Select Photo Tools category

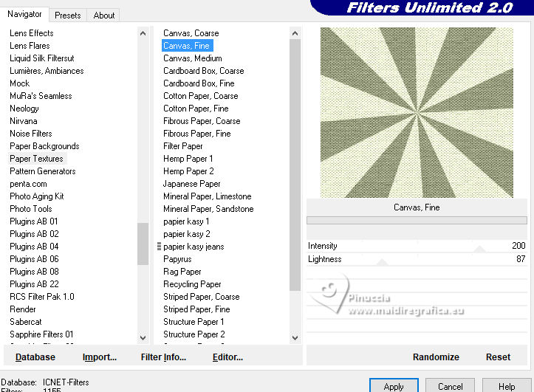point(31,209)
